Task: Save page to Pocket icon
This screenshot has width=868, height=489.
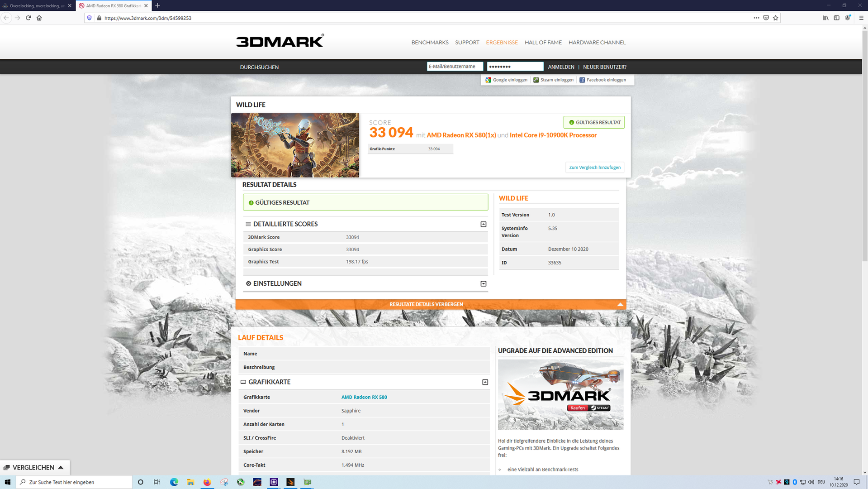Action: click(x=766, y=18)
